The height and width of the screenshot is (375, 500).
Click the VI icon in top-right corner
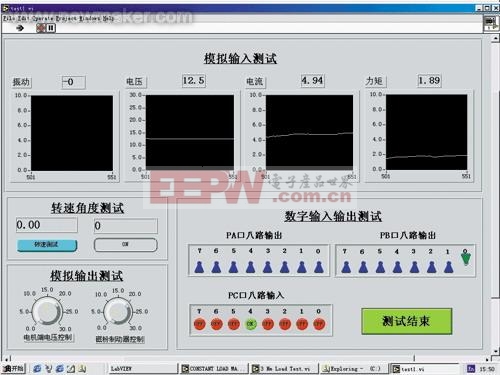[490, 22]
